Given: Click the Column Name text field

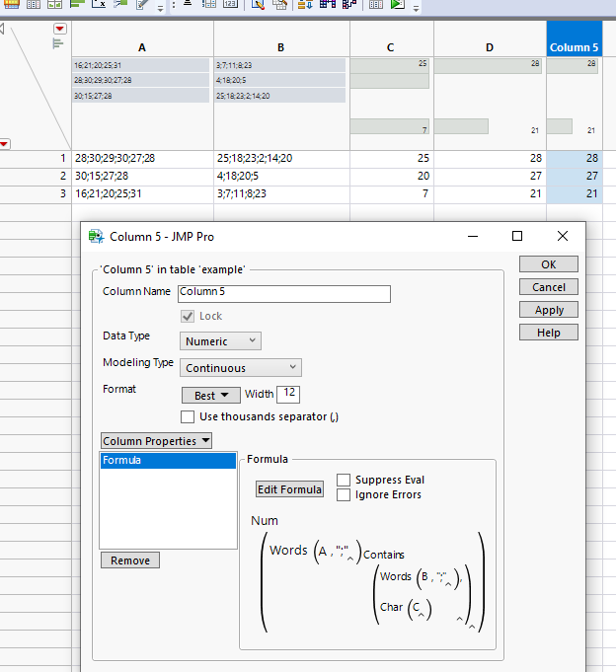Looking at the screenshot, I should click(x=284, y=294).
